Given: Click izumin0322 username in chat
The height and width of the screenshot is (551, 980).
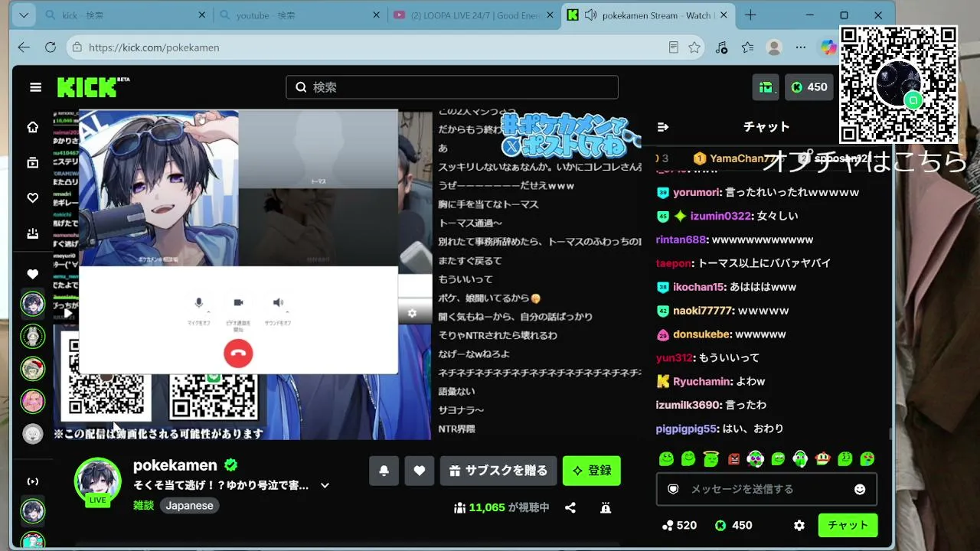Looking at the screenshot, I should click(x=721, y=217).
